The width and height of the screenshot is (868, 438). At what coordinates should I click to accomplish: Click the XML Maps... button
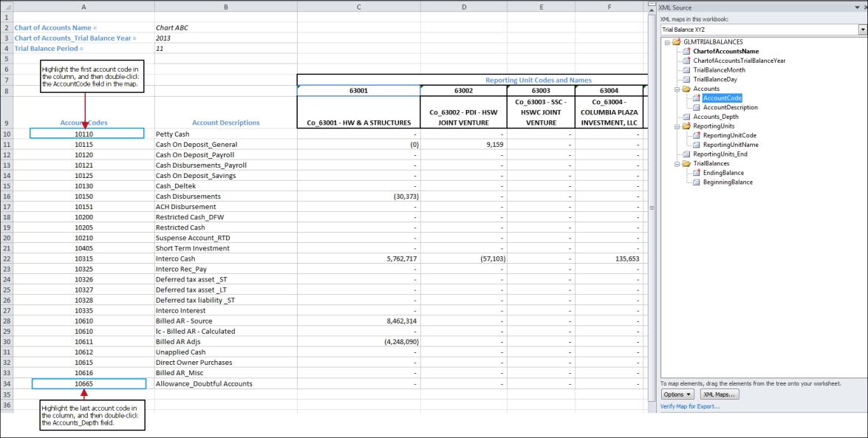pyautogui.click(x=719, y=395)
